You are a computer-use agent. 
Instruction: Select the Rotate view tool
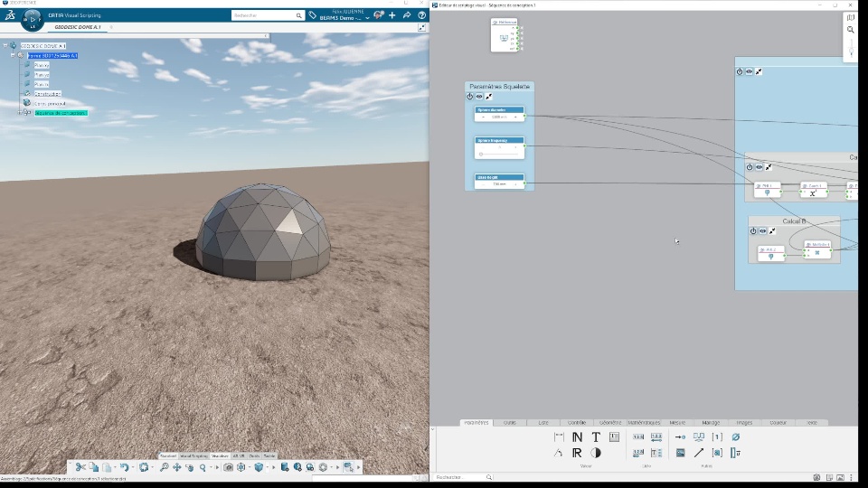190,467
